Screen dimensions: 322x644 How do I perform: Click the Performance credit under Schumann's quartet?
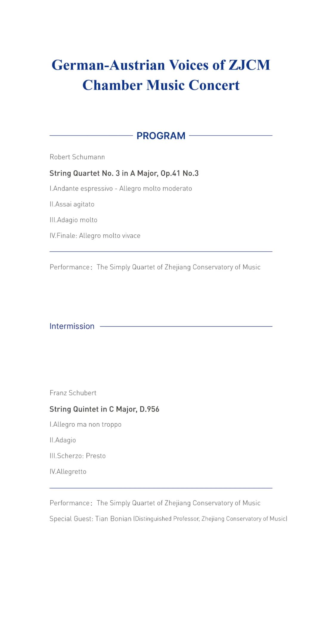[155, 267]
